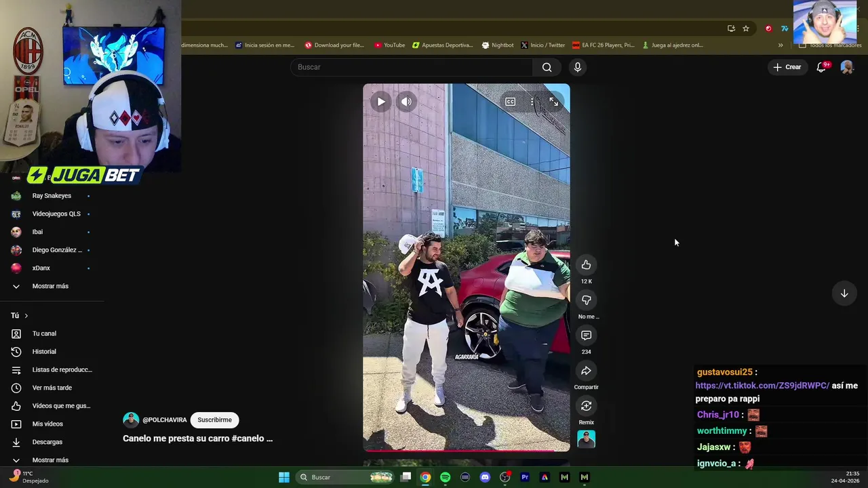Bookmark this page with star icon

(x=746, y=28)
